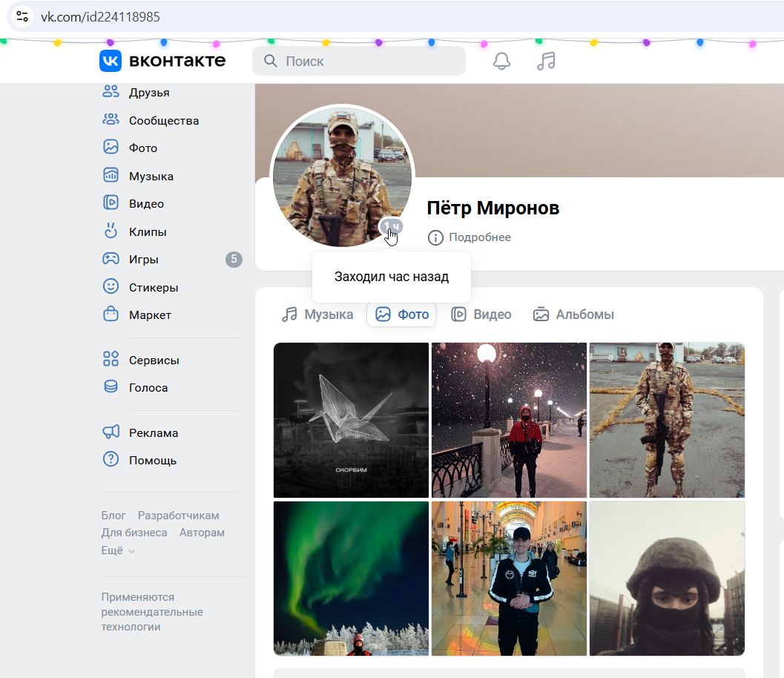The image size is (784, 678).
Task: Switch to the Видео tab
Action: coord(481,314)
